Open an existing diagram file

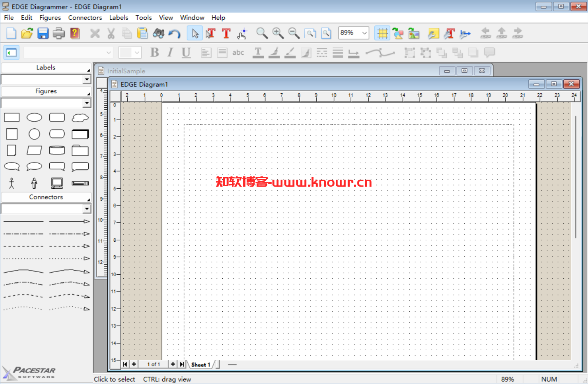click(27, 33)
